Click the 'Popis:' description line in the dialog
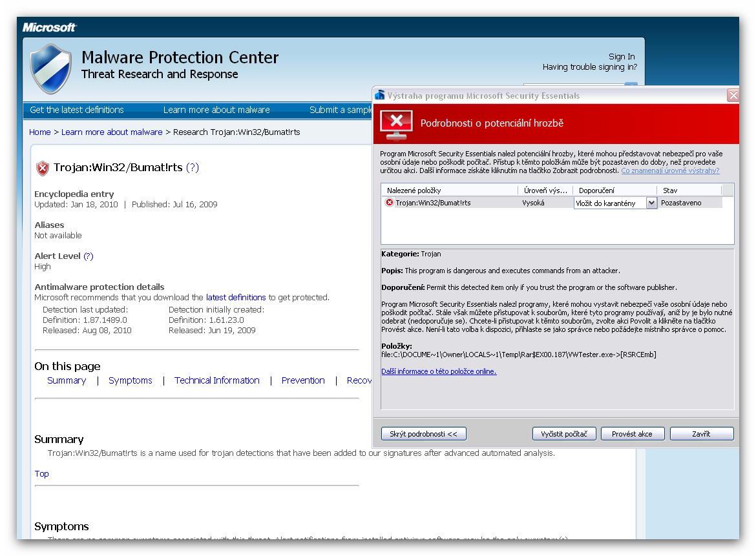 501,271
